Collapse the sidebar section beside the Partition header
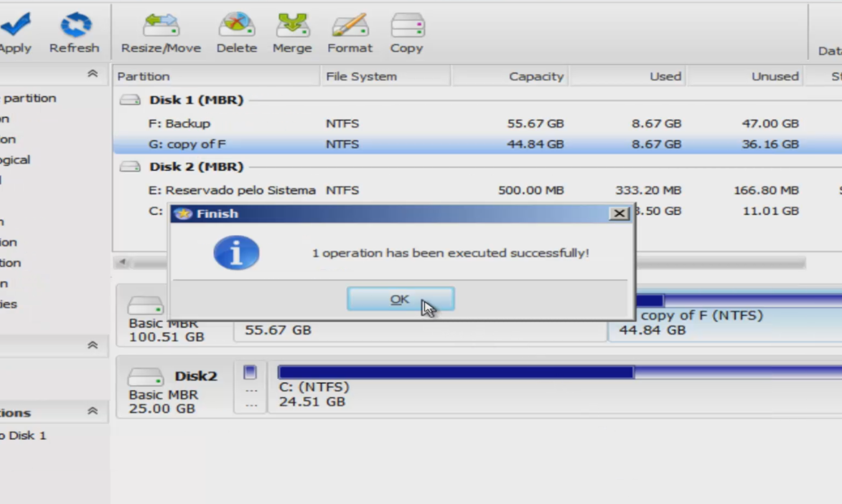Image resolution: width=842 pixels, height=504 pixels. pos(93,74)
